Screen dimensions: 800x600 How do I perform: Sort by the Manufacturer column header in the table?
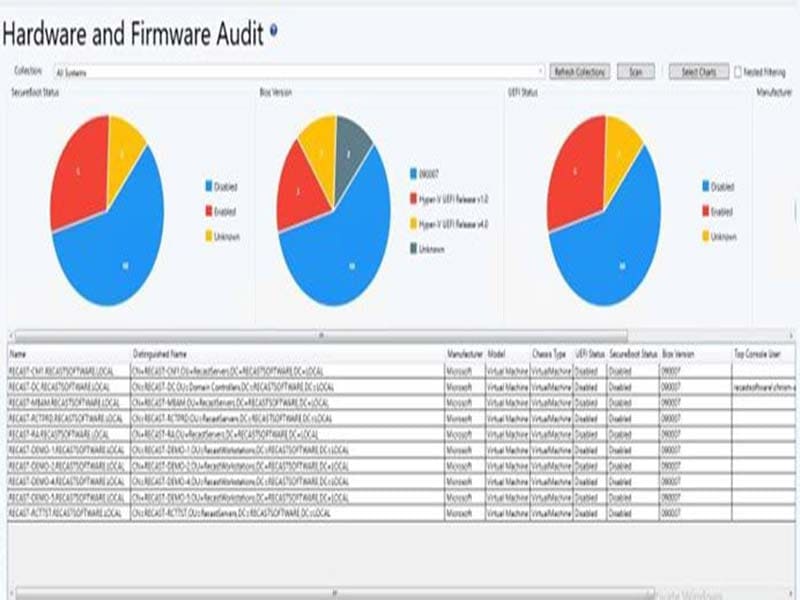pyautogui.click(x=465, y=354)
